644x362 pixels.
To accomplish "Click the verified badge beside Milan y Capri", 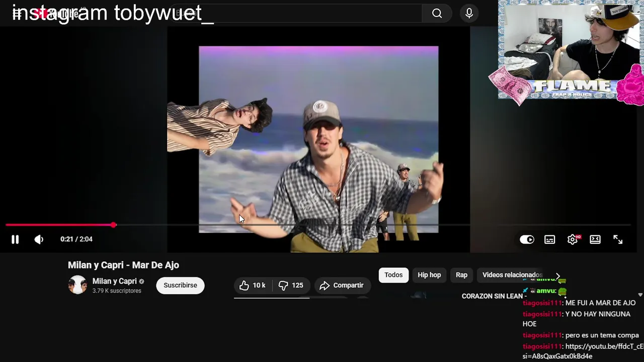I will point(141,282).
